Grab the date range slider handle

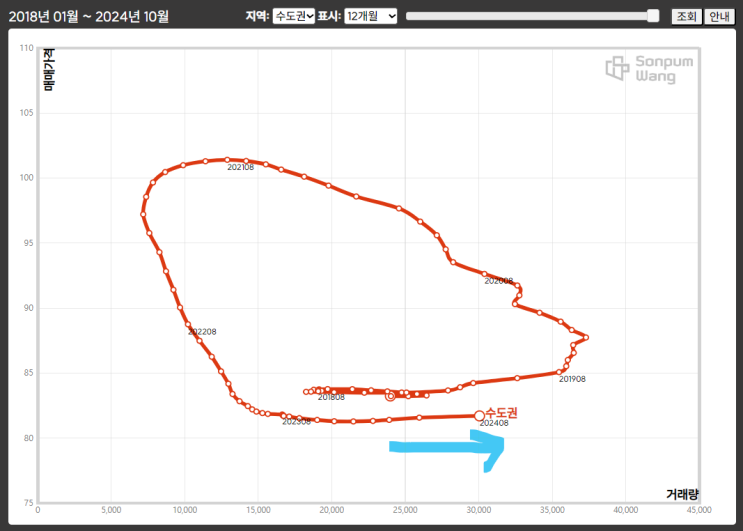click(x=653, y=16)
